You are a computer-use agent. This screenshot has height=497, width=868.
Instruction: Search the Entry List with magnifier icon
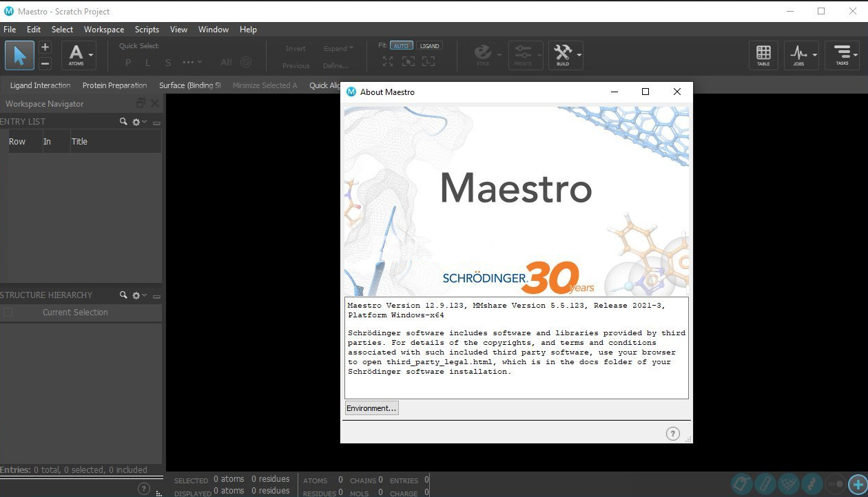123,122
